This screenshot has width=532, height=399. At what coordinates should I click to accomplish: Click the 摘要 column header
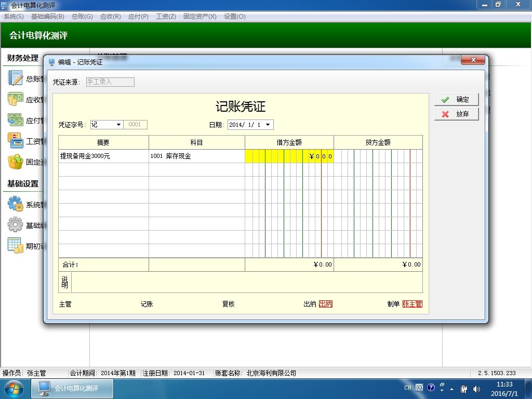pos(103,142)
